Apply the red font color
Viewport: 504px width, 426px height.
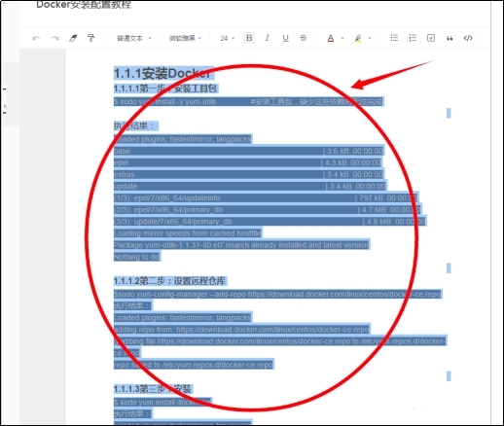click(x=331, y=38)
